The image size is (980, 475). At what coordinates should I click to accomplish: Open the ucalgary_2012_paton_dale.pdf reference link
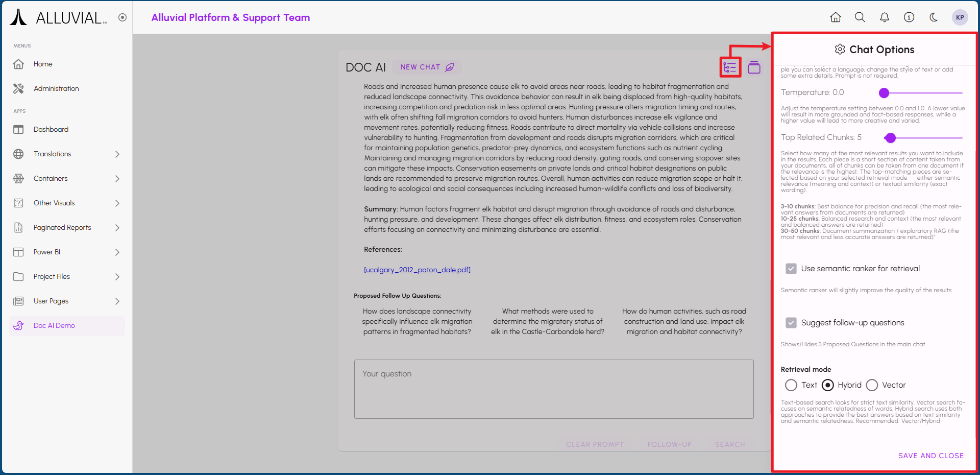(x=417, y=270)
